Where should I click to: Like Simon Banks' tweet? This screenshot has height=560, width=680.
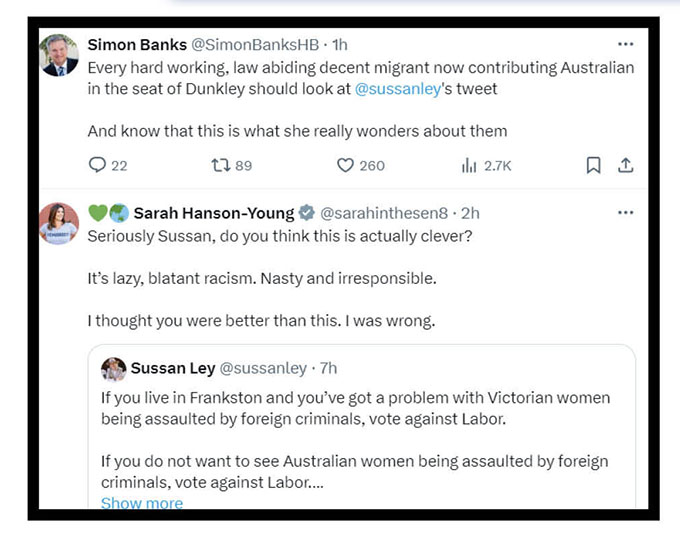click(x=345, y=165)
